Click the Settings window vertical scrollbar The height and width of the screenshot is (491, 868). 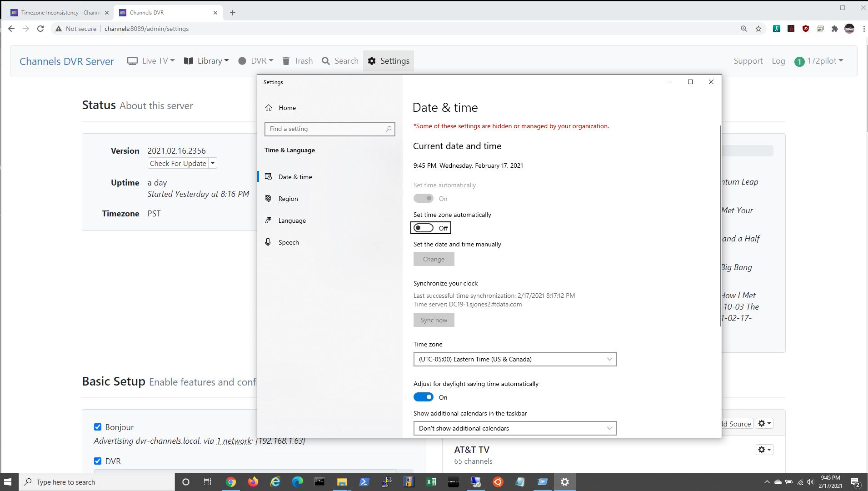pos(720,227)
